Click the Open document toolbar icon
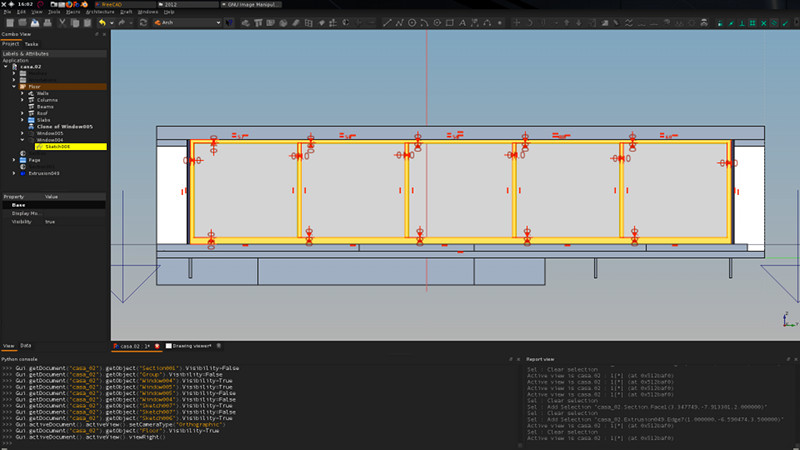The image size is (800, 450). [22, 22]
